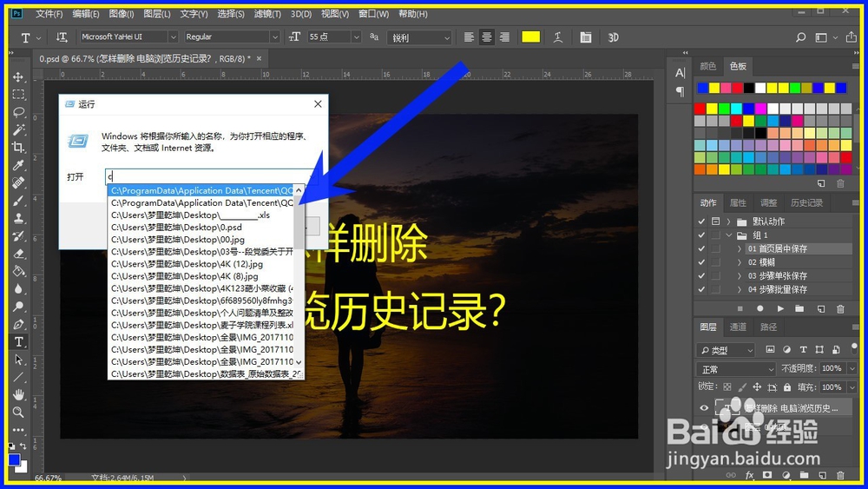The width and height of the screenshot is (868, 489).
Task: Hide the text layer via eye icon
Action: (704, 408)
